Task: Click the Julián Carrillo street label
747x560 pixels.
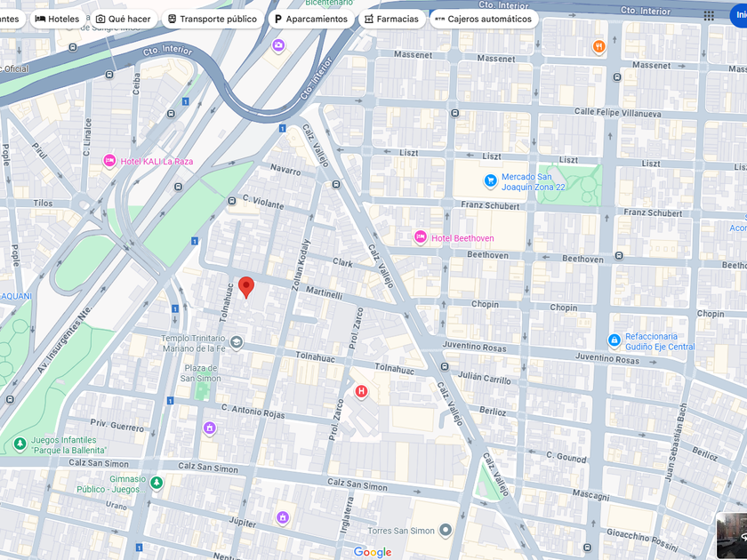Action: pos(484,378)
